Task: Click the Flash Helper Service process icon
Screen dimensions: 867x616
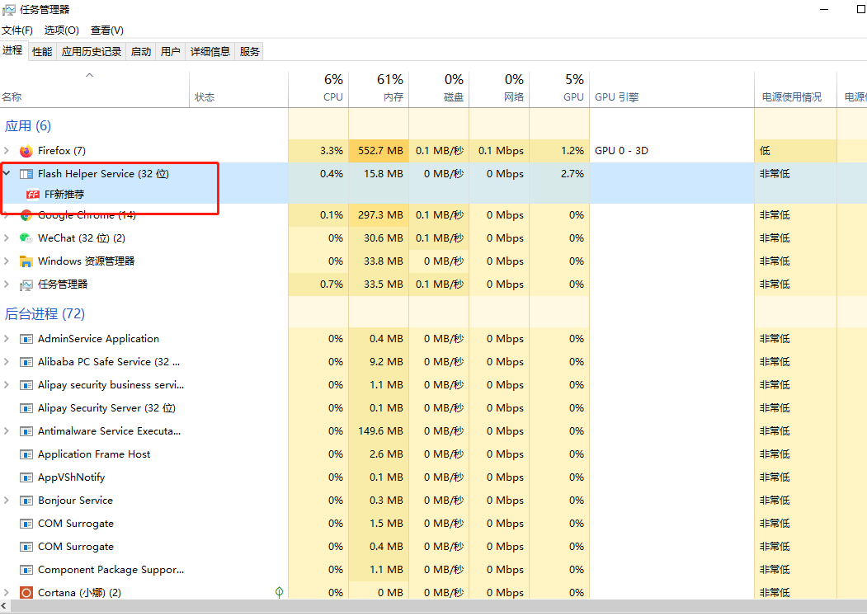Action: coord(26,174)
